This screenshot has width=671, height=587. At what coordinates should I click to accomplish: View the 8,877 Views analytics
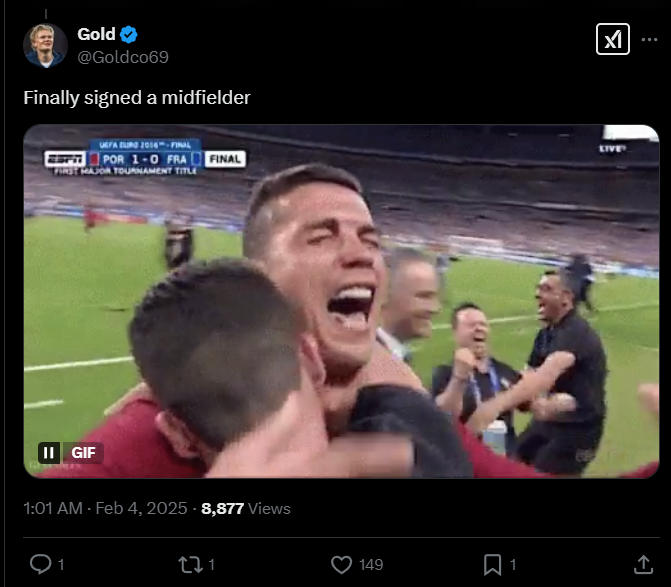(246, 508)
